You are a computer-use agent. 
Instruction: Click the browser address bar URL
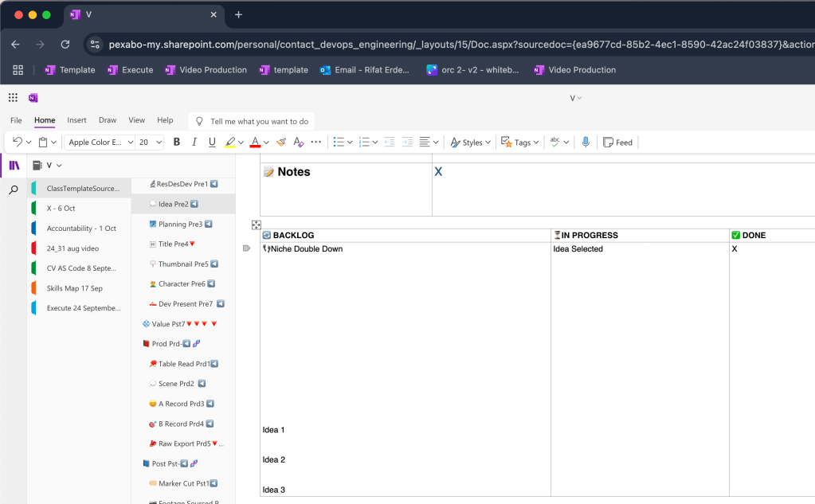[x=460, y=45]
